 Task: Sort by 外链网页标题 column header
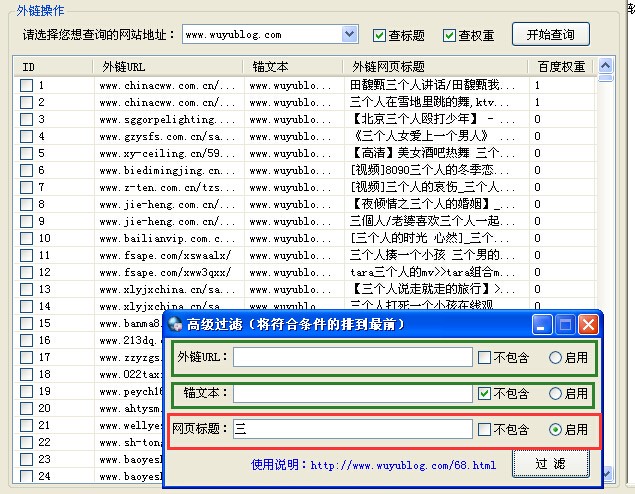435,67
